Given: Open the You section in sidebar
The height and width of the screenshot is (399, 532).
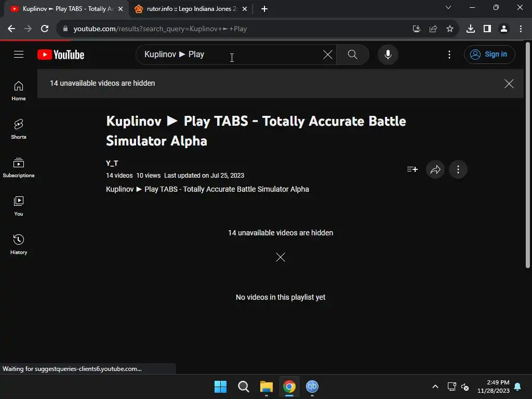Looking at the screenshot, I should [x=19, y=206].
